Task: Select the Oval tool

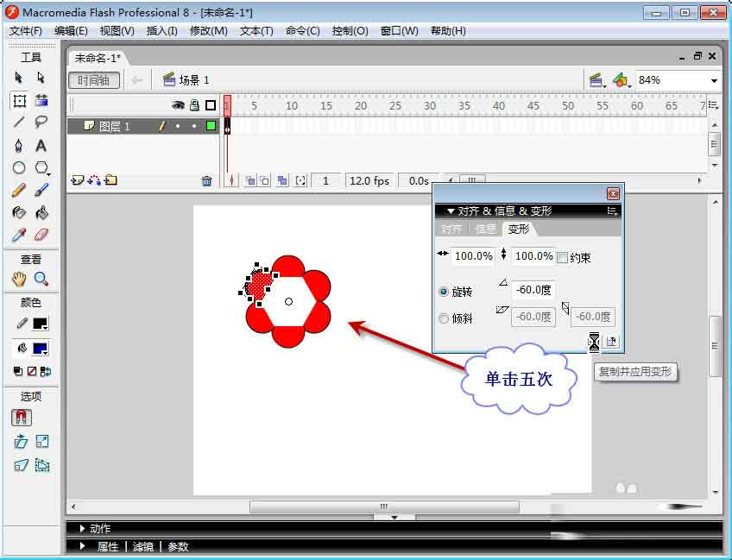Action: [19, 167]
